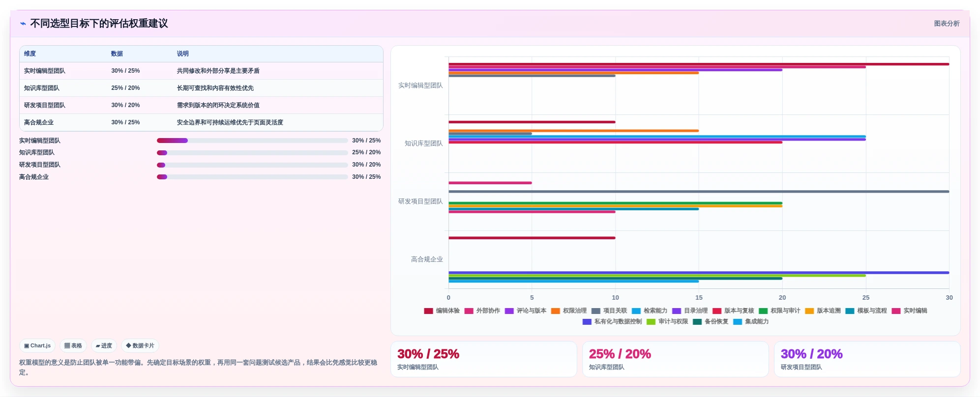
Task: Toggle the 项目关联 legend series
Action: coord(609,311)
